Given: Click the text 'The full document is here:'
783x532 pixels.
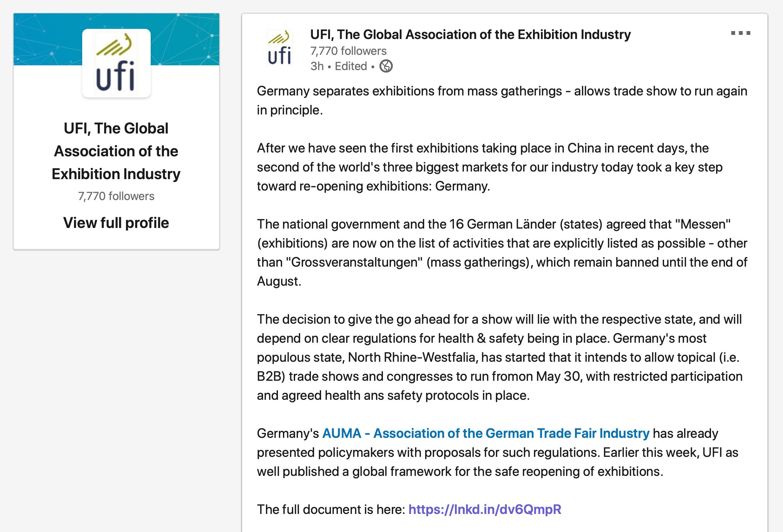Looking at the screenshot, I should click(331, 509).
